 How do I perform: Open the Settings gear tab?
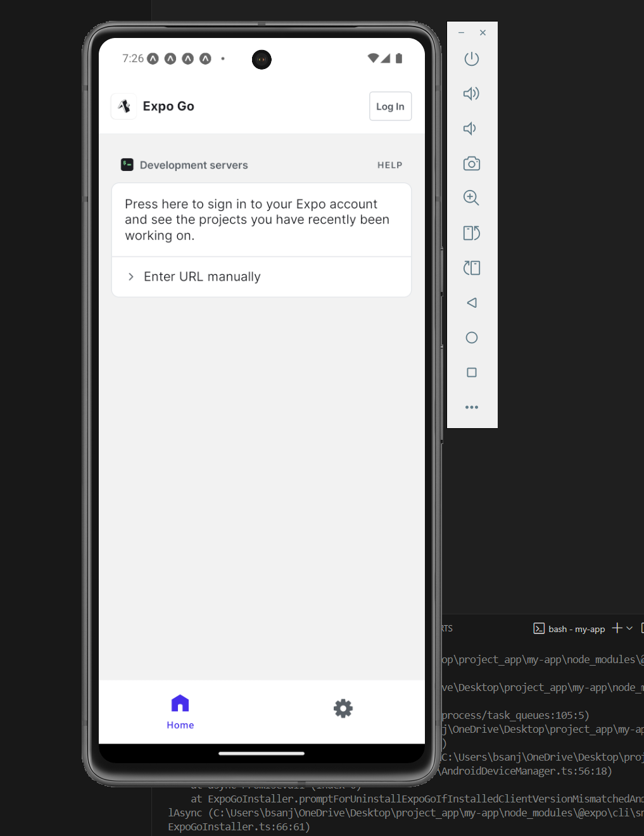click(x=343, y=708)
